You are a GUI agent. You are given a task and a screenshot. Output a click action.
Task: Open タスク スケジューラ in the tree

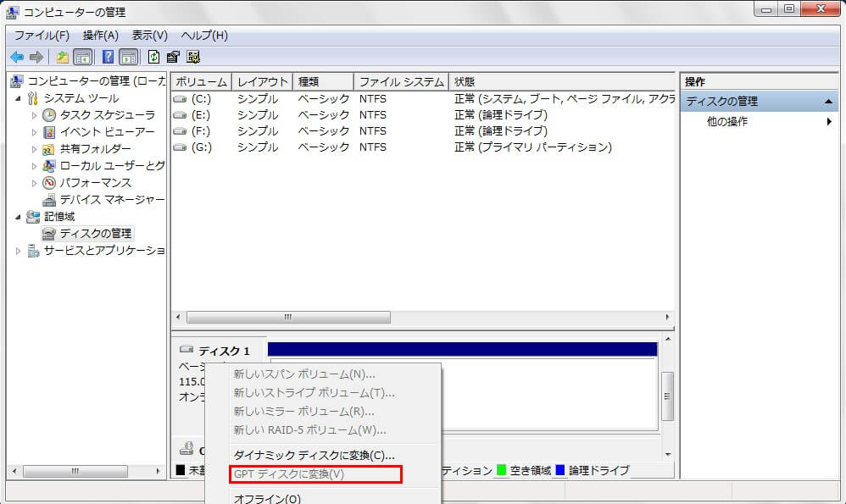[107, 115]
